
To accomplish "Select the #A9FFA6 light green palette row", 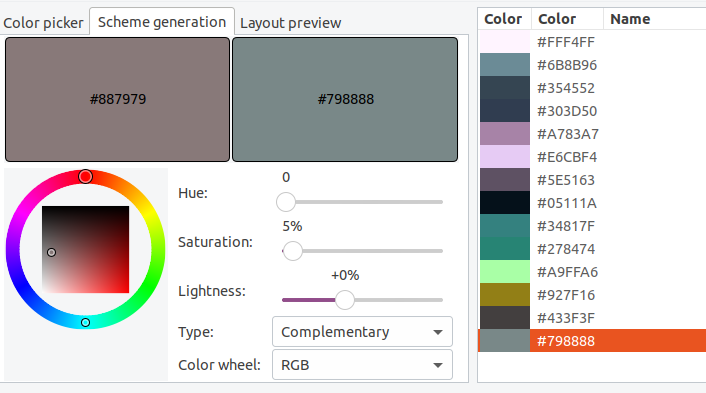I will click(x=592, y=272).
